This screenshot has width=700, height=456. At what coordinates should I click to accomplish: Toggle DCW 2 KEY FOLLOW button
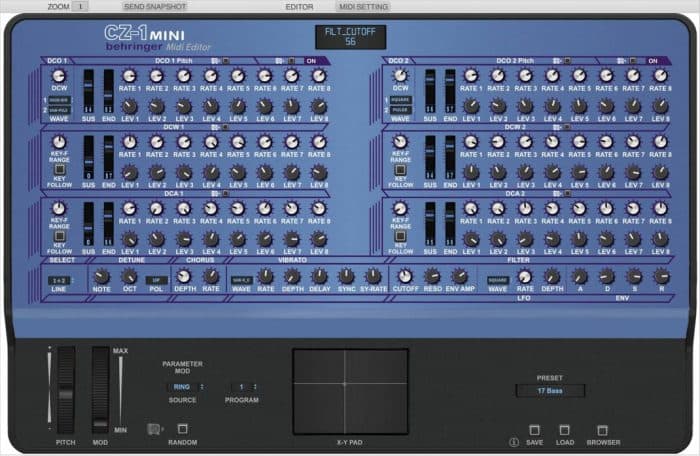[400, 170]
